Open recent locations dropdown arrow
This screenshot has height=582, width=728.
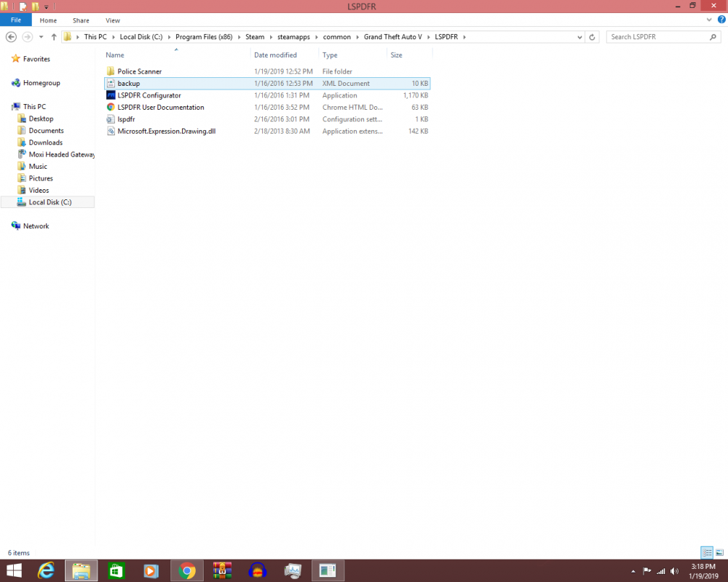[41, 37]
